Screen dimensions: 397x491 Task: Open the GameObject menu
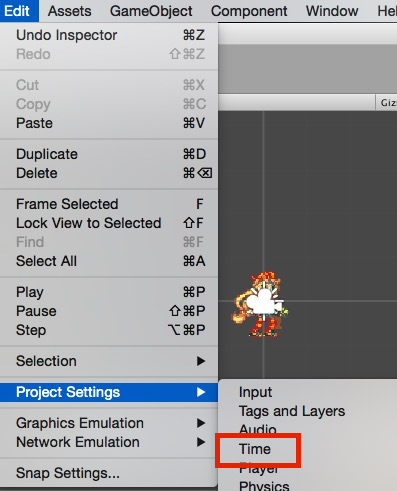151,11
